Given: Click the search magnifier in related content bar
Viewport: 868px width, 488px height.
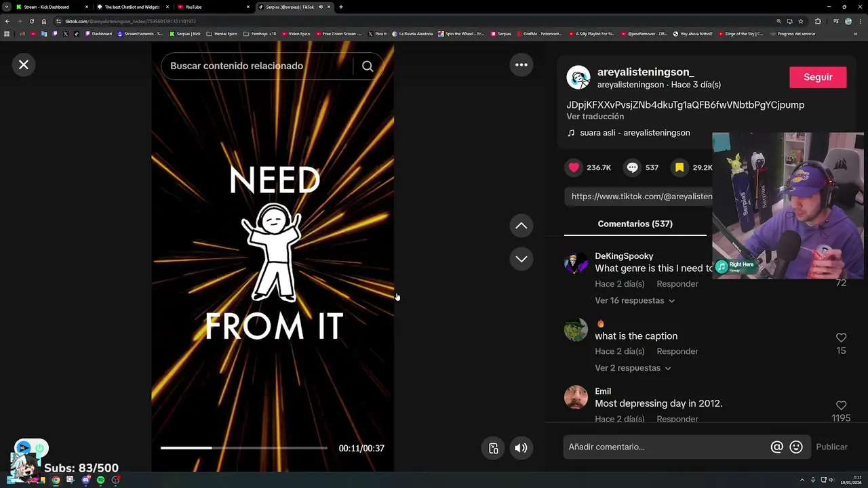Looking at the screenshot, I should 368,66.
